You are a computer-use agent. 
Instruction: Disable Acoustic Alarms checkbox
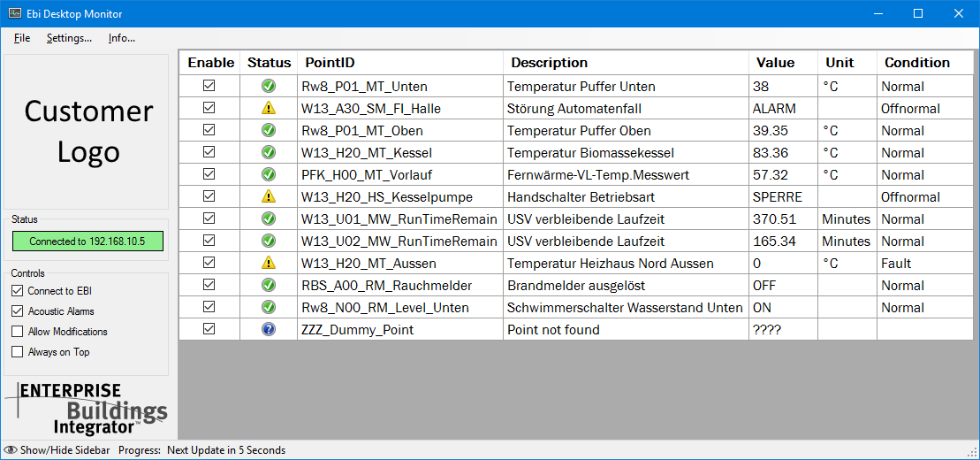tap(17, 311)
